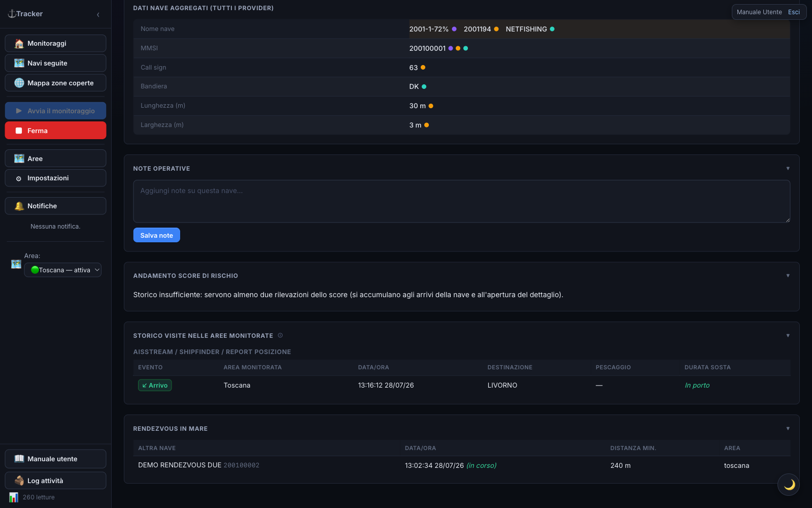Open the Notifiche panel

pos(56,206)
